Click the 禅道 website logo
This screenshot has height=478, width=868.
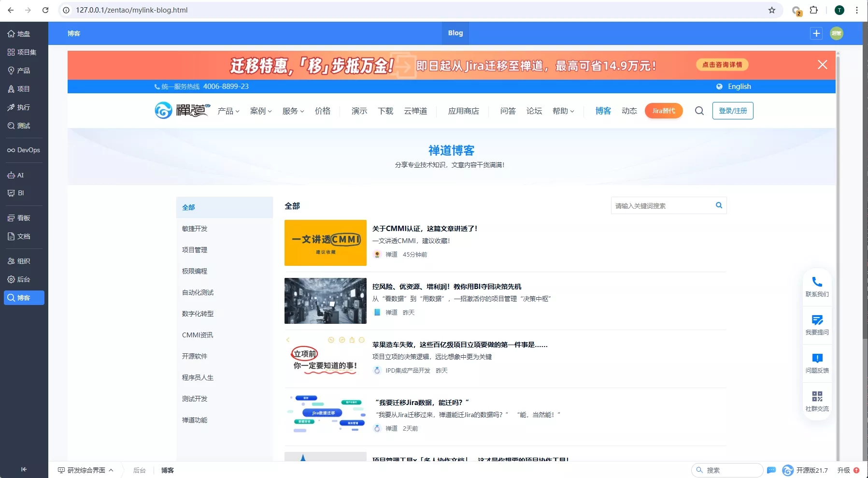[183, 110]
